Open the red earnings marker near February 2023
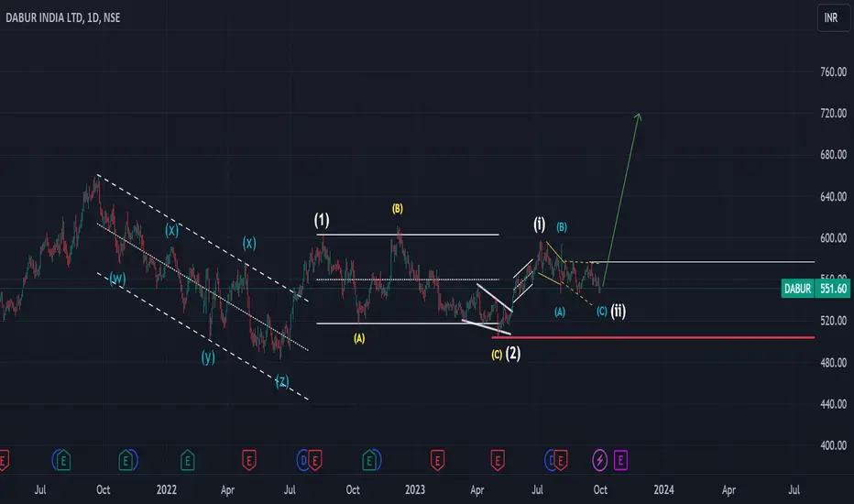The height and width of the screenshot is (504, 854). coord(437,460)
